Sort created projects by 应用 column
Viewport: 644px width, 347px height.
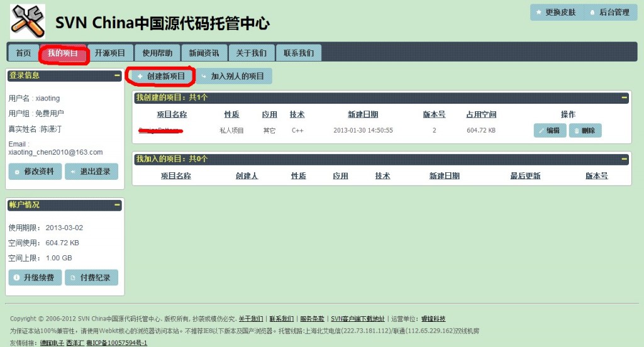coord(269,114)
